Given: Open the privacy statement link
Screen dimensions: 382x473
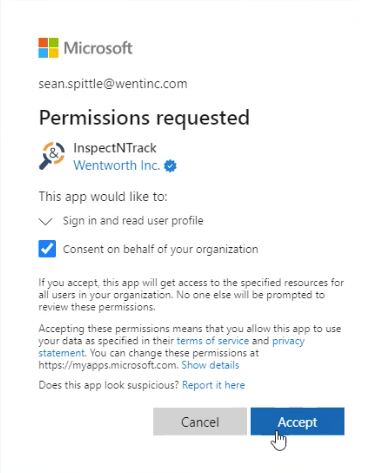Looking at the screenshot, I should 288,341.
